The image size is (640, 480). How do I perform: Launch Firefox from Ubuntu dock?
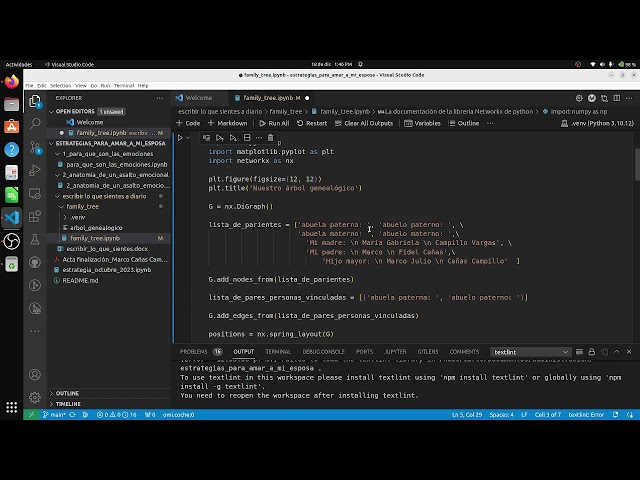[x=11, y=81]
